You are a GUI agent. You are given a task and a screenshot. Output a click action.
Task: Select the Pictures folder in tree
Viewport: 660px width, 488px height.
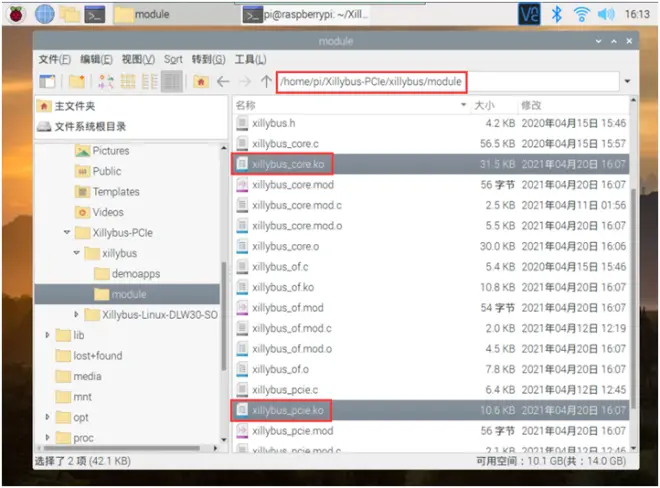(x=102, y=151)
